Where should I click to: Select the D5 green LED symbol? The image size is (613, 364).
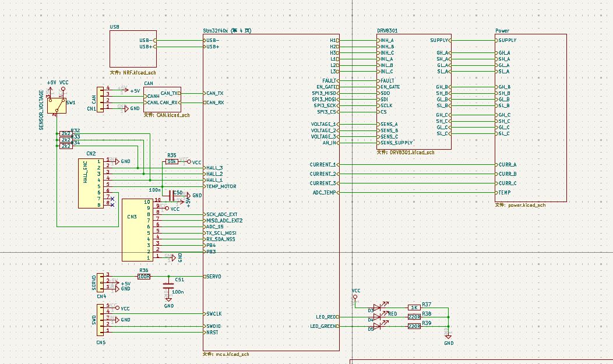click(x=377, y=326)
